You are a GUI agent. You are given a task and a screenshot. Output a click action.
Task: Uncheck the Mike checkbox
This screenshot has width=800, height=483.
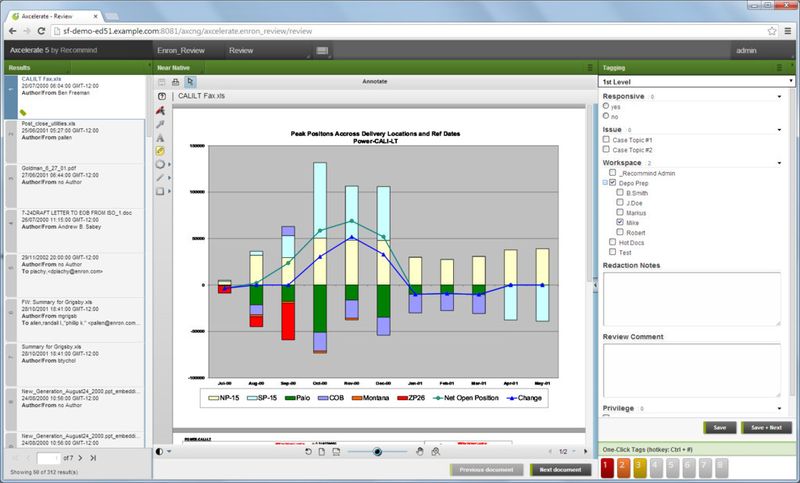tap(620, 222)
